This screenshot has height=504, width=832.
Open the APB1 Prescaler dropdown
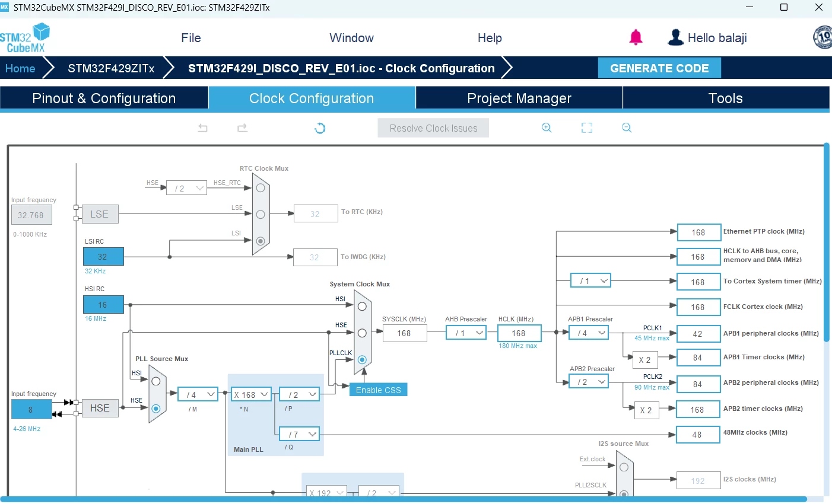(x=589, y=333)
